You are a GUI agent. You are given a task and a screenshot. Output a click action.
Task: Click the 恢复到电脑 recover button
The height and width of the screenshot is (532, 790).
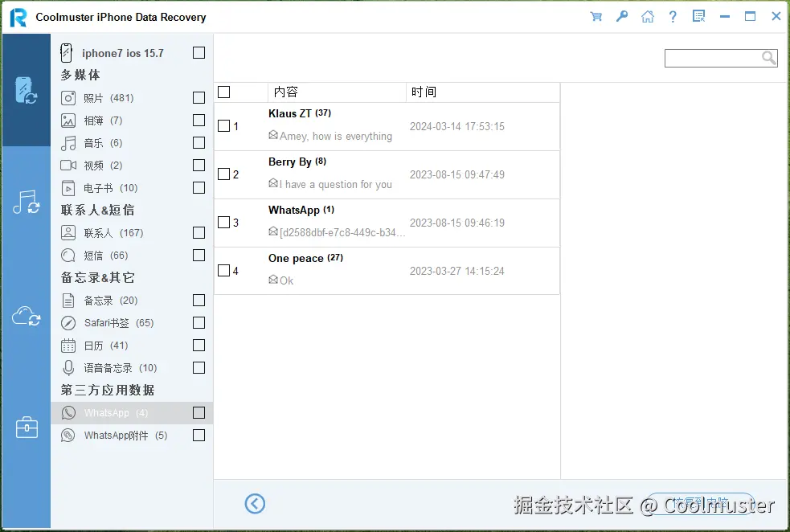(x=700, y=503)
